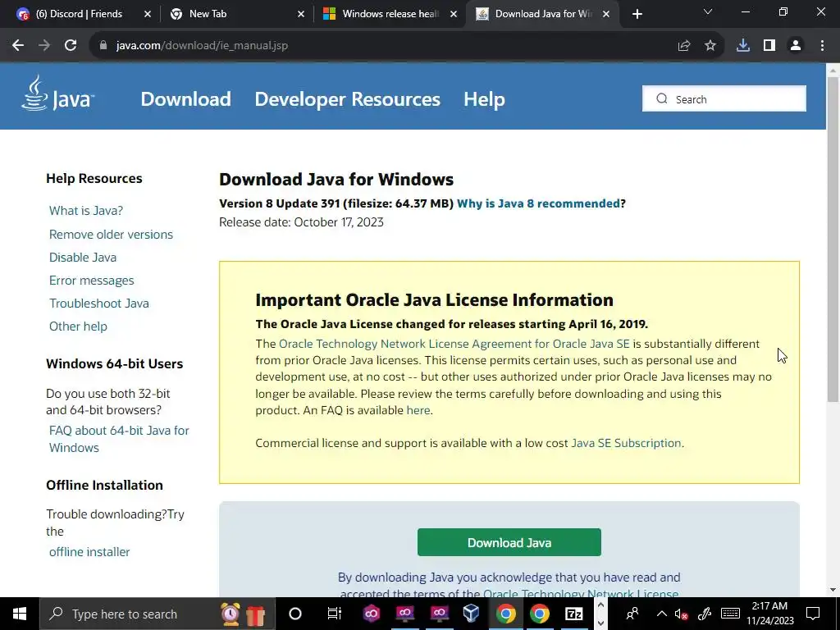Image resolution: width=840 pixels, height=630 pixels.
Task: Click the lock icon in address bar
Action: [103, 46]
